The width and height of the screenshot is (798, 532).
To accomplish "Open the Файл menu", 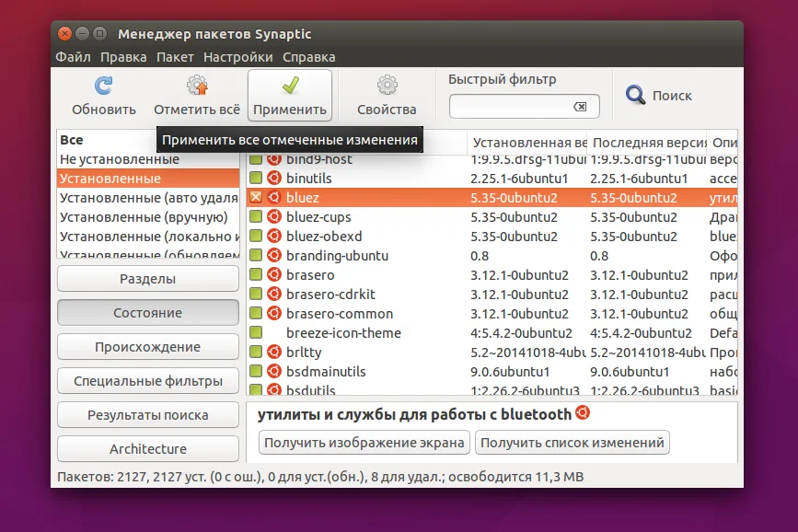I will pyautogui.click(x=74, y=57).
